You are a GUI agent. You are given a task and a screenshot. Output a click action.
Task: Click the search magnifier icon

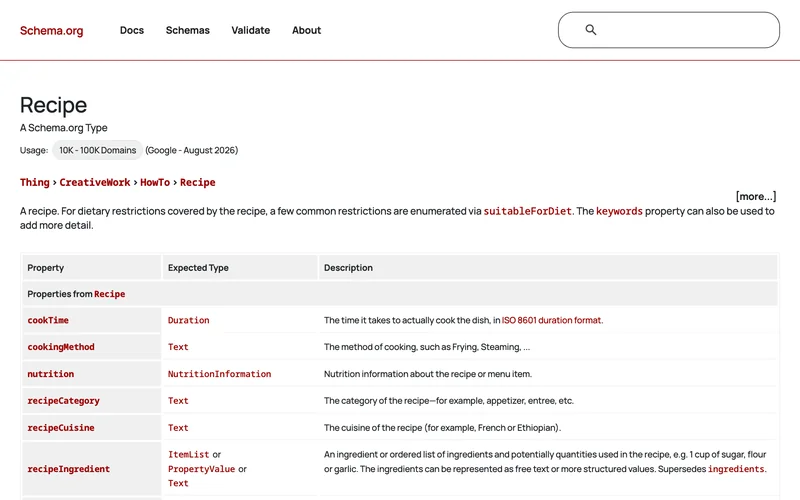coord(590,30)
